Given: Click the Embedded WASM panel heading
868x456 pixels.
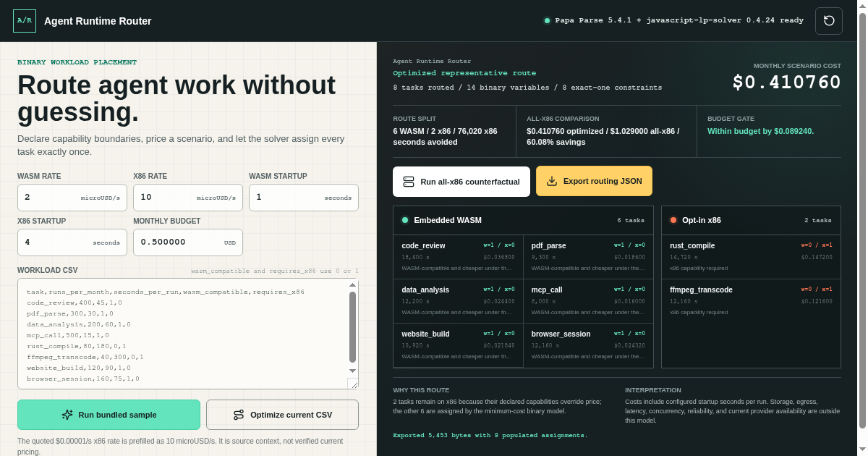Looking at the screenshot, I should tap(448, 220).
